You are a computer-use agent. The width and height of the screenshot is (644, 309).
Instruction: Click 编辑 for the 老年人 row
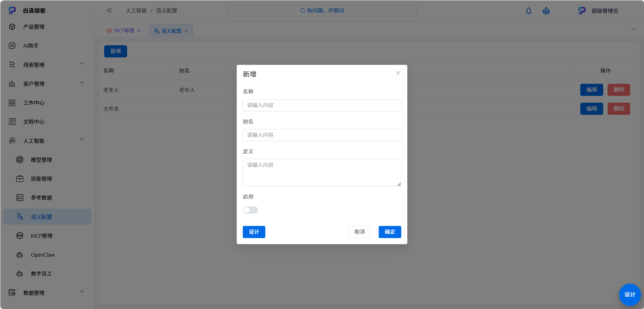592,90
